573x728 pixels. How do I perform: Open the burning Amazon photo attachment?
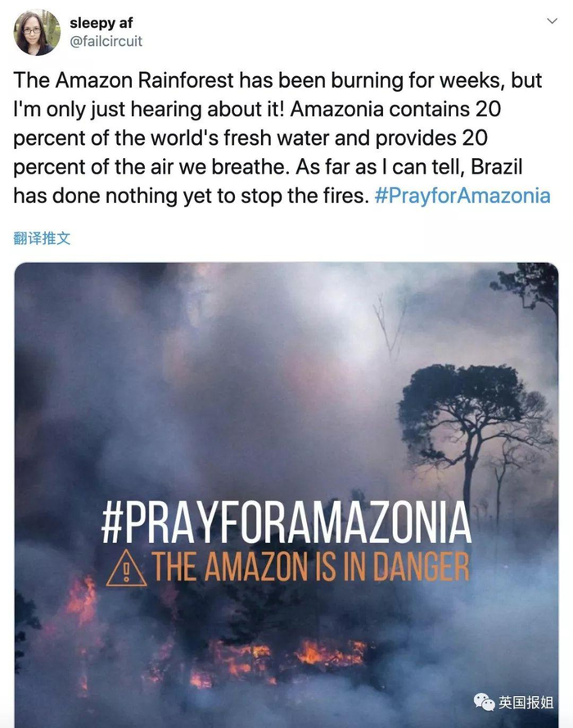coord(286,409)
